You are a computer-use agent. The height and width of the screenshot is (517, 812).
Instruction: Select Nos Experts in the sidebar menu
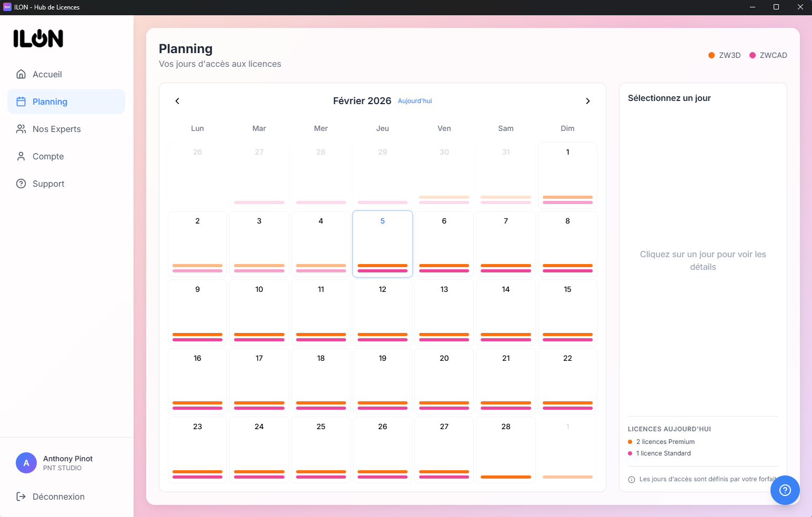[56, 129]
